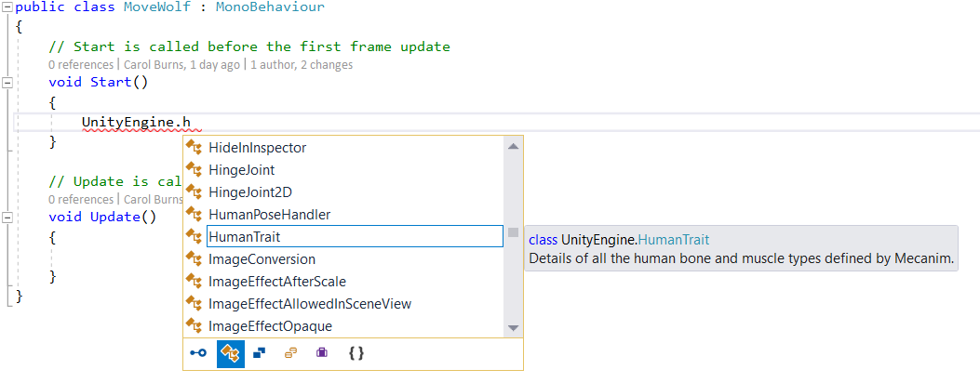Toggle the namespaces curly braces filter

pyautogui.click(x=356, y=353)
